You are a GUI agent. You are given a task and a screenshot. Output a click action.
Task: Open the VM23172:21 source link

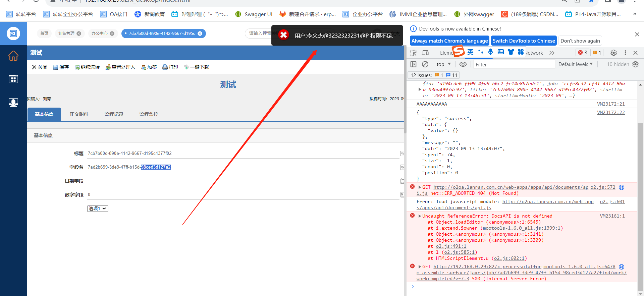coord(611,104)
